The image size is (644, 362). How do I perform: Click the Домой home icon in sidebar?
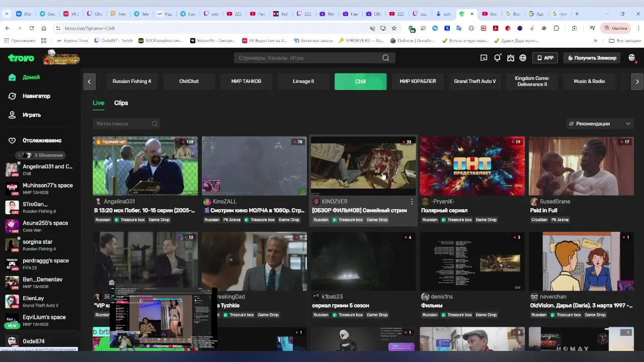point(12,77)
